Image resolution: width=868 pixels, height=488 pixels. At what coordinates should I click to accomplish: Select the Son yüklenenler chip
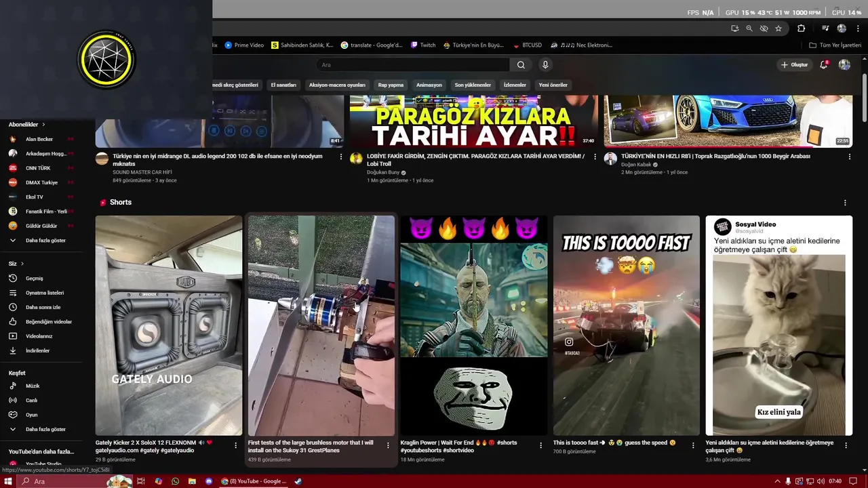(x=473, y=85)
